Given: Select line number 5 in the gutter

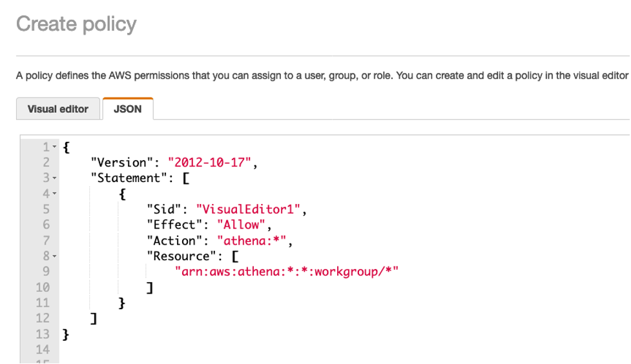Looking at the screenshot, I should click(46, 209).
